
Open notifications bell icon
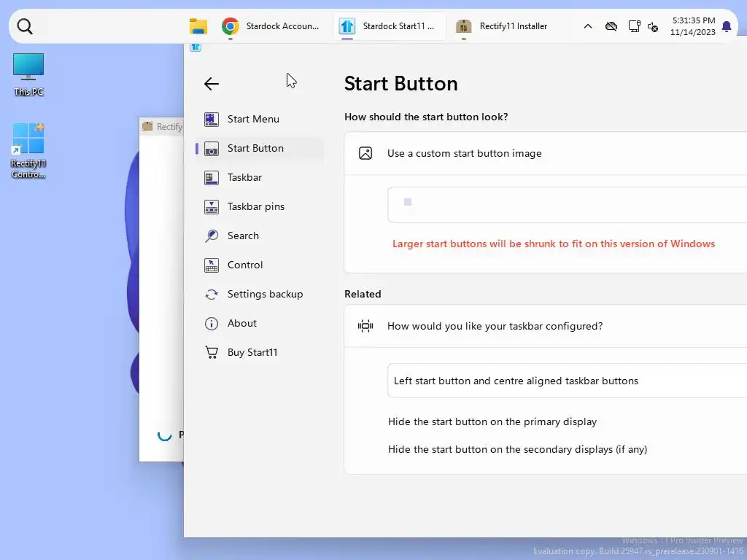(727, 26)
